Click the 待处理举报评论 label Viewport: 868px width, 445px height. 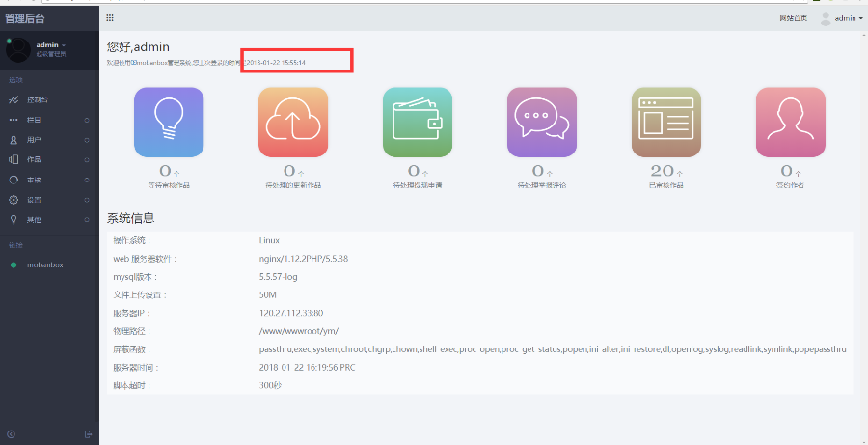tap(542, 185)
